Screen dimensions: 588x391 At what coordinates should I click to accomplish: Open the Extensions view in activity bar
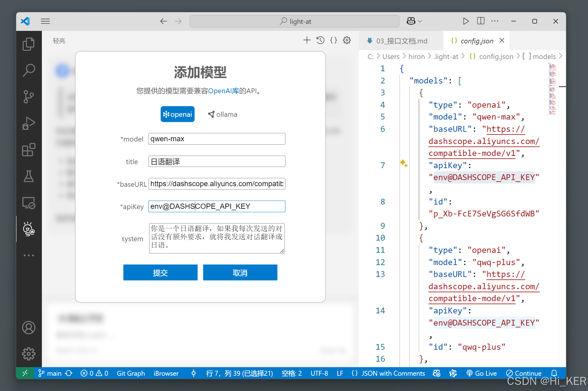pos(28,150)
